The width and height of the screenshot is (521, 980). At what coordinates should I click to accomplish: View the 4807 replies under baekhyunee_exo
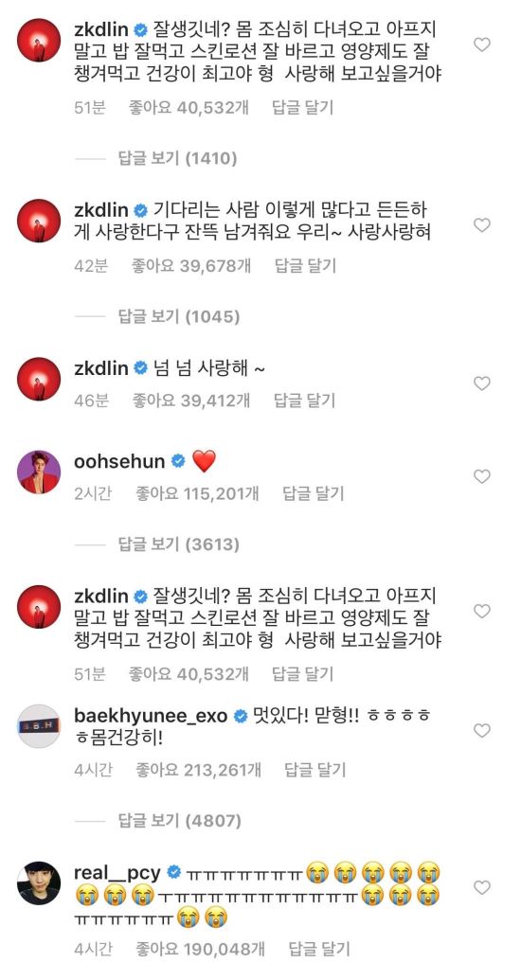179,819
